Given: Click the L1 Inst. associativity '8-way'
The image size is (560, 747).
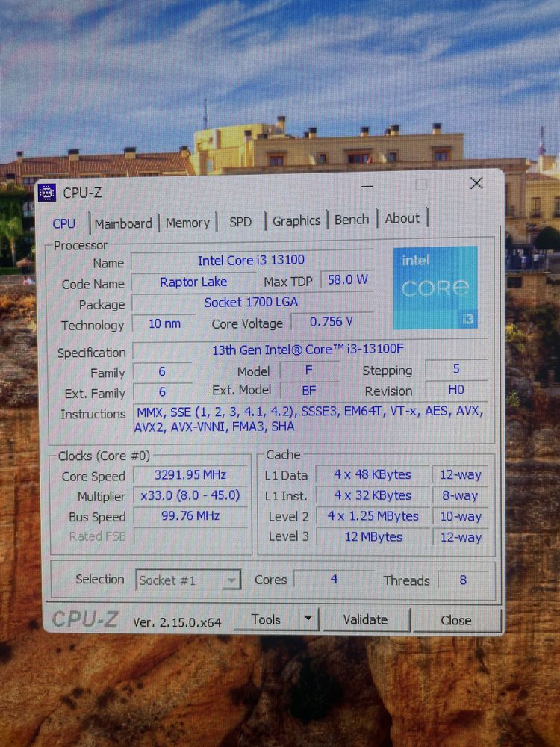Looking at the screenshot, I should (460, 496).
